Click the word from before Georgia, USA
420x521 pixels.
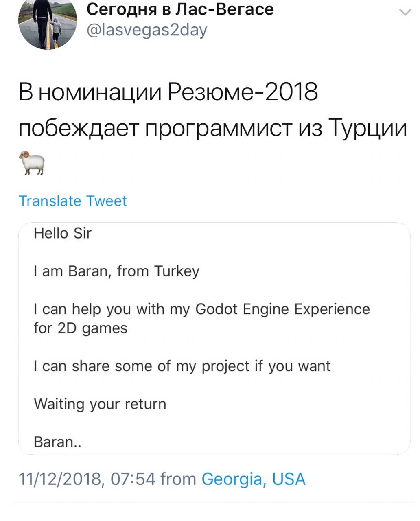tap(178, 479)
